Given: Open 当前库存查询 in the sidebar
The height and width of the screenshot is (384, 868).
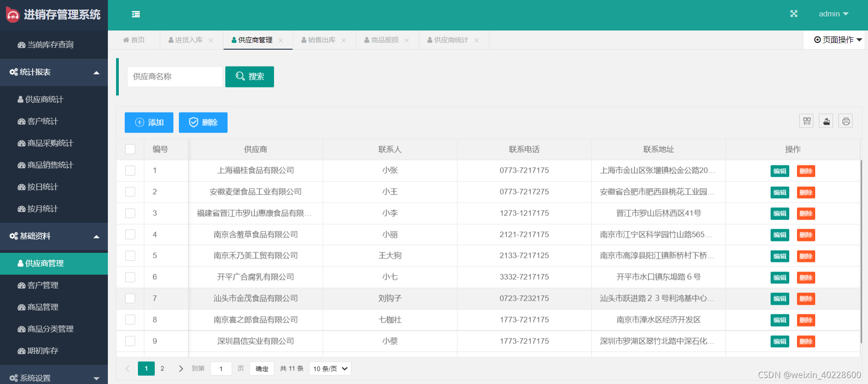Looking at the screenshot, I should pos(54,45).
